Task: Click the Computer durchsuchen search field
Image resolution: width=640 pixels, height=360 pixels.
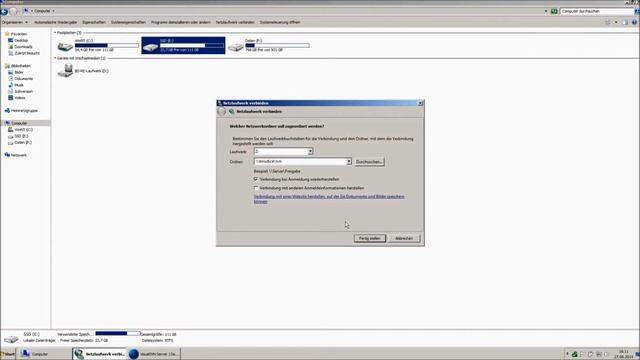Action: click(x=596, y=11)
